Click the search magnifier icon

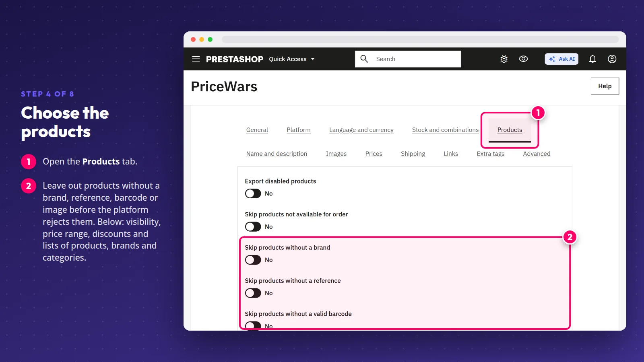pos(364,59)
